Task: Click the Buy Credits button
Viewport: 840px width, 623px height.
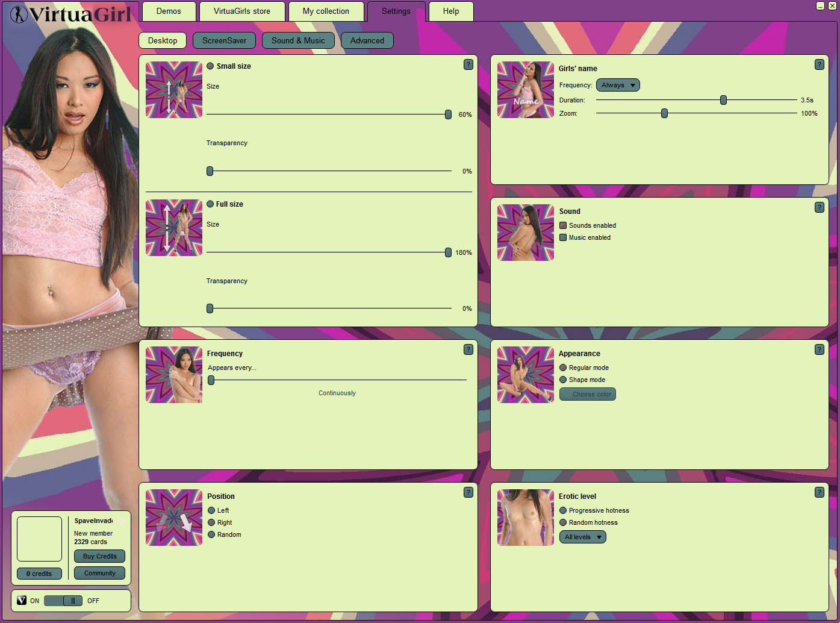Action: click(99, 556)
